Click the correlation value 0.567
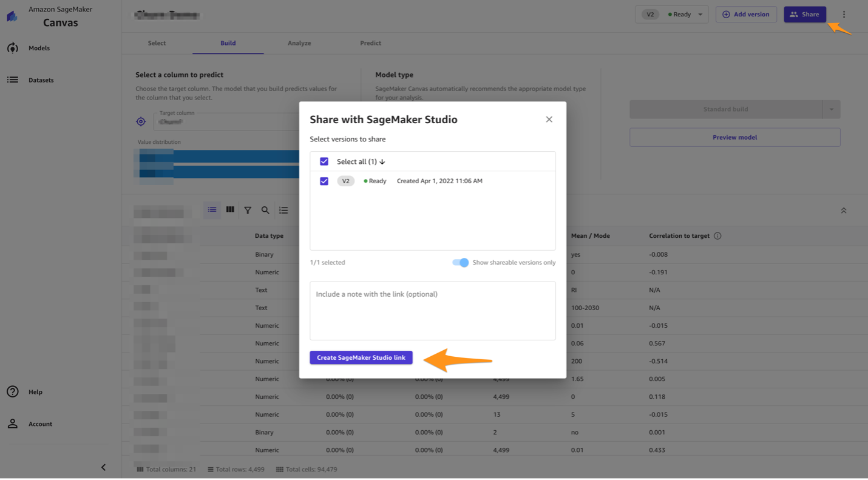This screenshot has width=868, height=480. point(657,343)
